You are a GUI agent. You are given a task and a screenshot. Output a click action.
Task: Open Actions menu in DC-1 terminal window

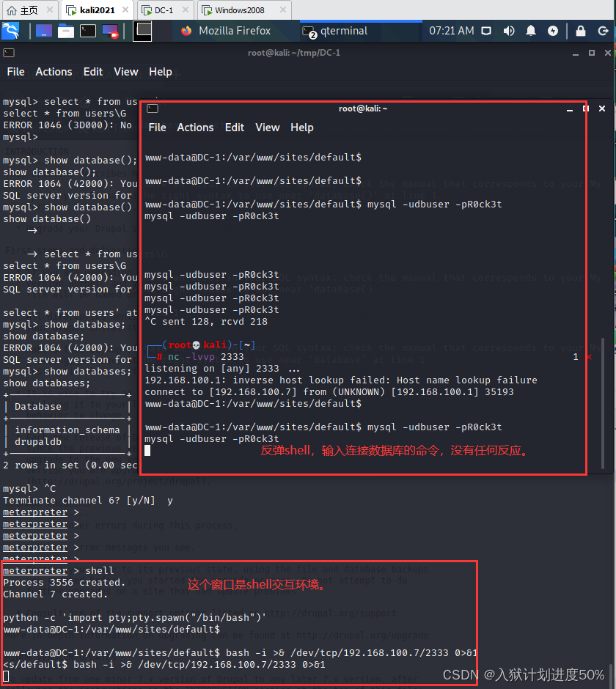[x=54, y=72]
